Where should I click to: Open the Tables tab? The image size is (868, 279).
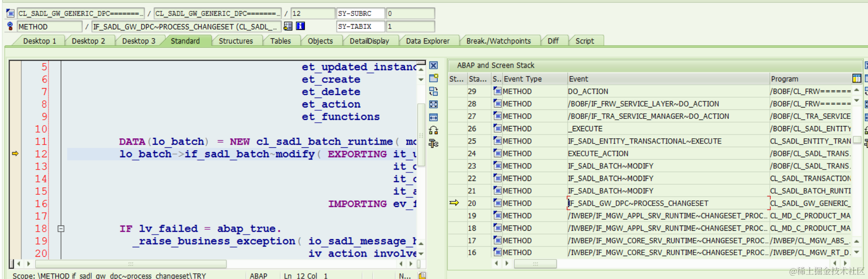click(280, 41)
